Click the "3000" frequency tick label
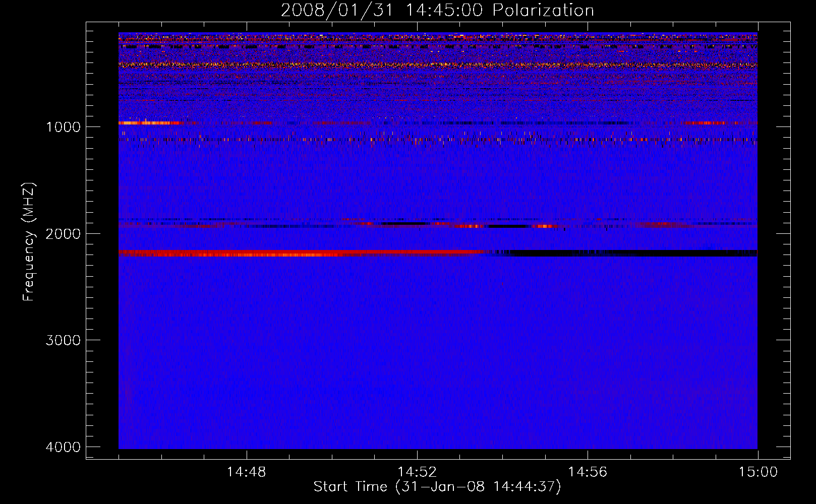This screenshot has height=504, width=816. click(63, 340)
